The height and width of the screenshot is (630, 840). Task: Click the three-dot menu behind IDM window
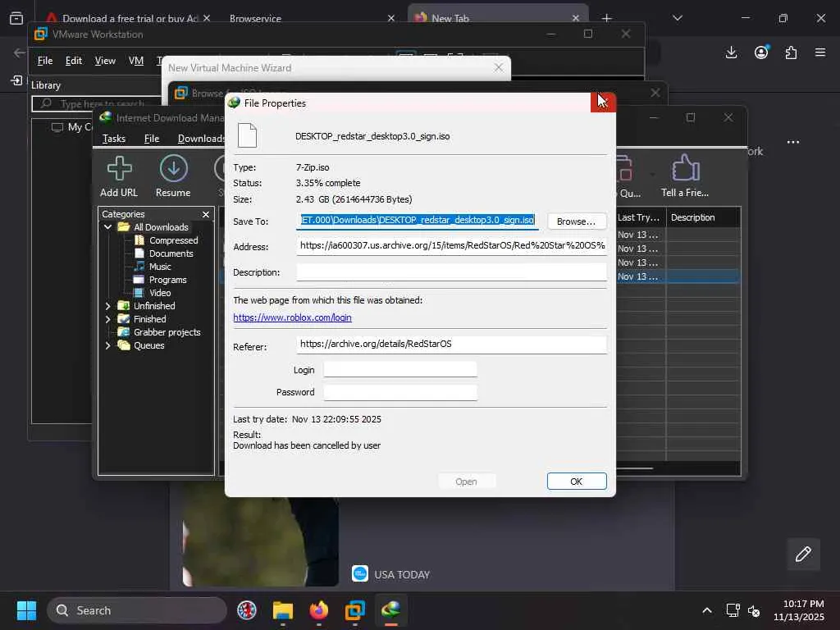pos(793,142)
